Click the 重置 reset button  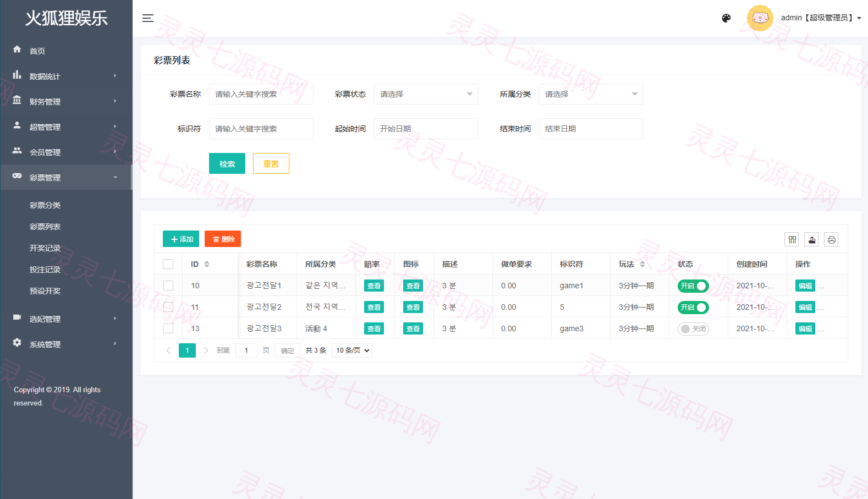tap(271, 163)
